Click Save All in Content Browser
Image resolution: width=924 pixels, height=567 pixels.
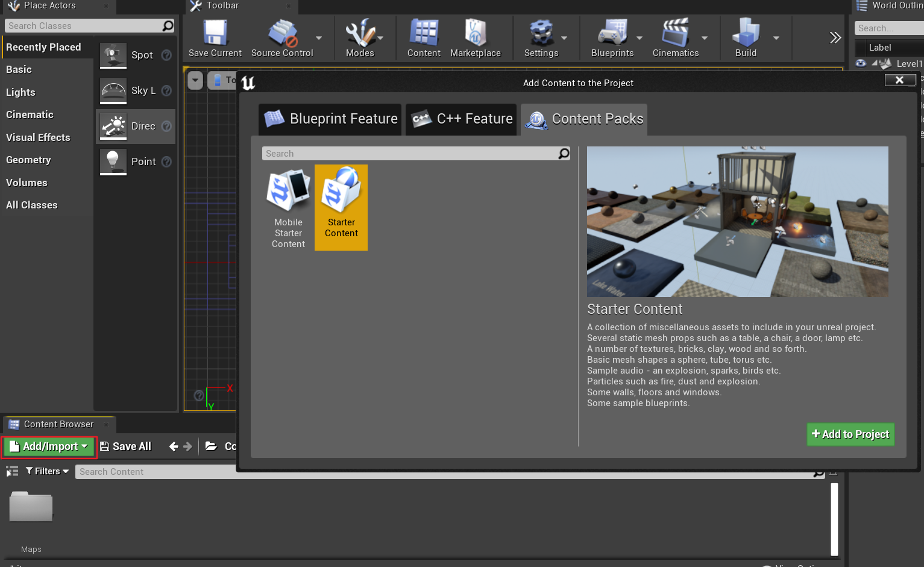tap(125, 446)
